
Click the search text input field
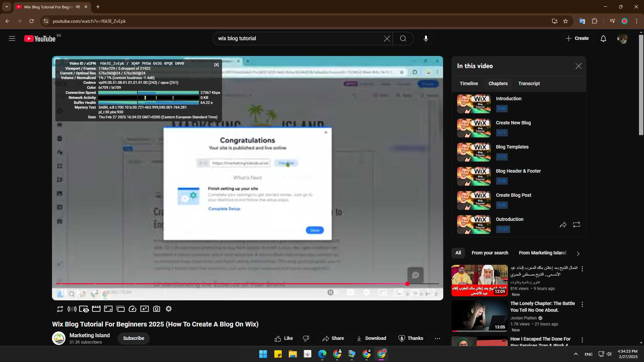tap(299, 39)
